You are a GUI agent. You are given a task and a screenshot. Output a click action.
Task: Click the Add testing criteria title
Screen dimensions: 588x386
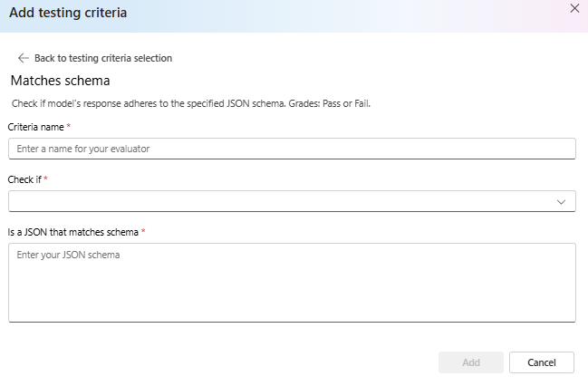pyautogui.click(x=68, y=13)
